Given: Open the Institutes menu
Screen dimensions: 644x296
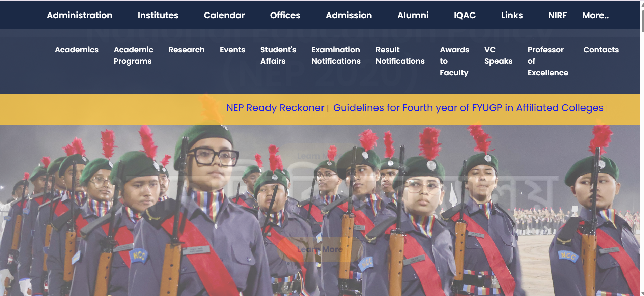Looking at the screenshot, I should point(158,15).
